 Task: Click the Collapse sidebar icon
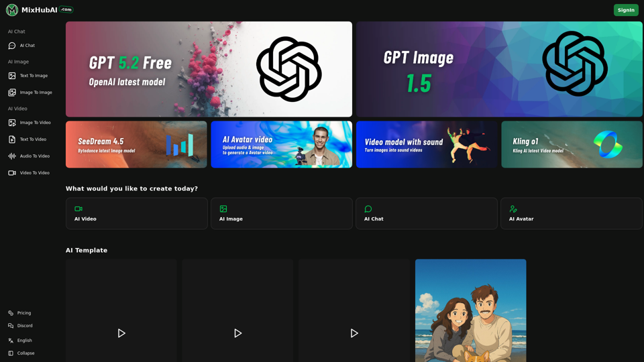[x=11, y=353]
